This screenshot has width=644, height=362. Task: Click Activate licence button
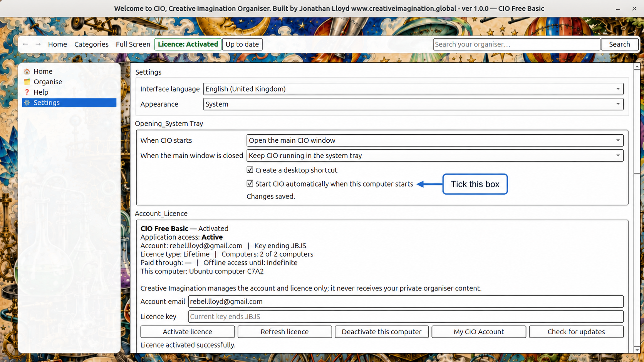[188, 332]
